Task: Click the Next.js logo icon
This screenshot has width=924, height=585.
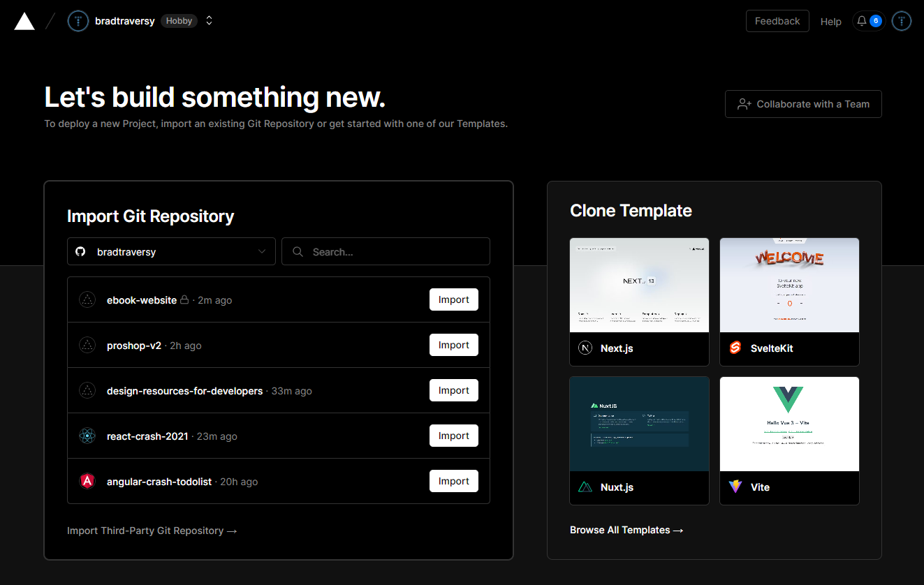Action: tap(585, 348)
